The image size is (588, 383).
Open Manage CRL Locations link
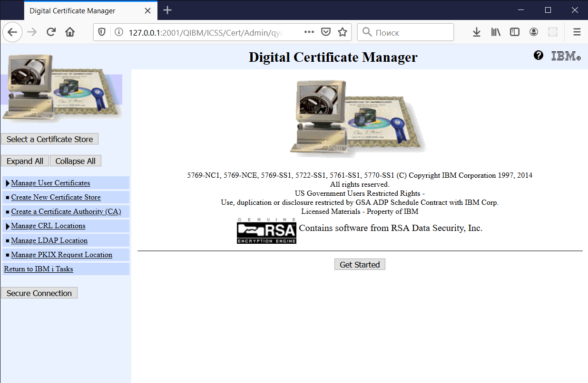(x=48, y=226)
